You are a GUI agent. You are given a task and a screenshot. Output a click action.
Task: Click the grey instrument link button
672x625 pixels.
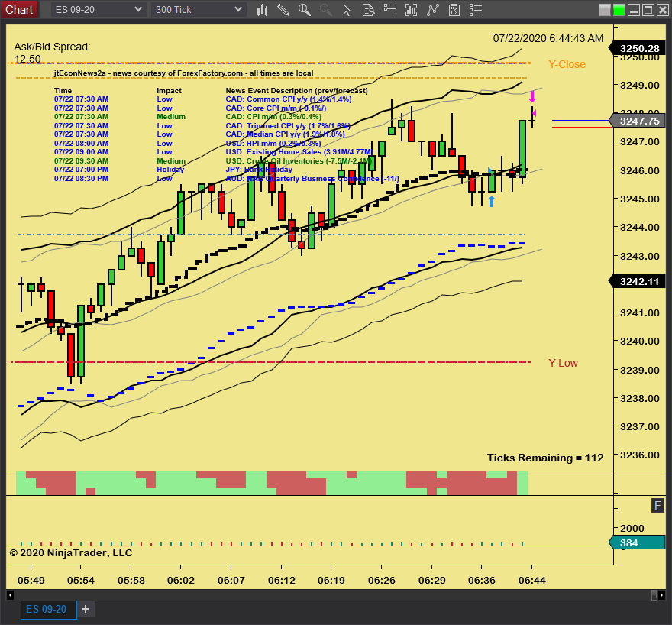pos(605,10)
